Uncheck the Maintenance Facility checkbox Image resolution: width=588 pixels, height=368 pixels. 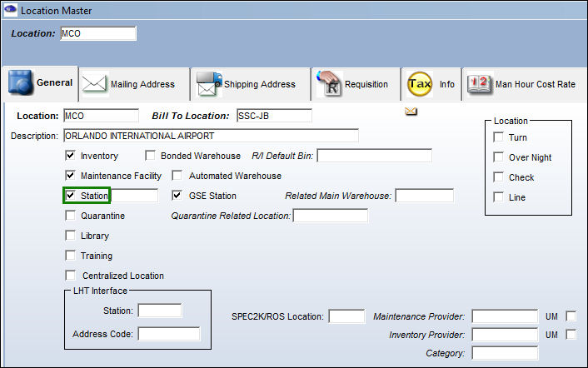[x=70, y=175]
